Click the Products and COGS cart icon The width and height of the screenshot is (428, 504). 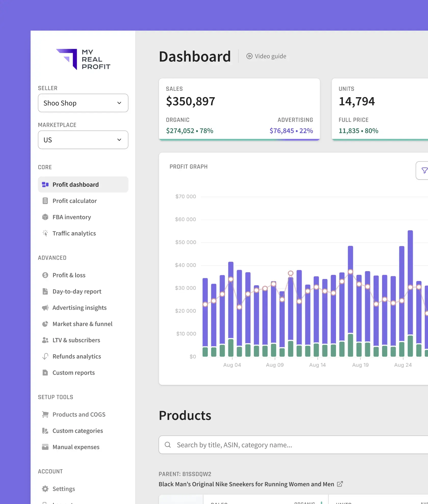45,415
